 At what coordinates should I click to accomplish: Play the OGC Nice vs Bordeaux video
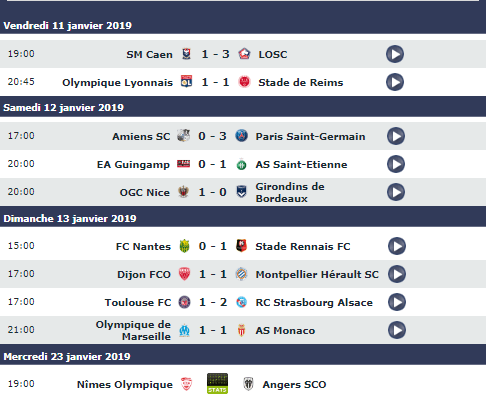pos(396,192)
